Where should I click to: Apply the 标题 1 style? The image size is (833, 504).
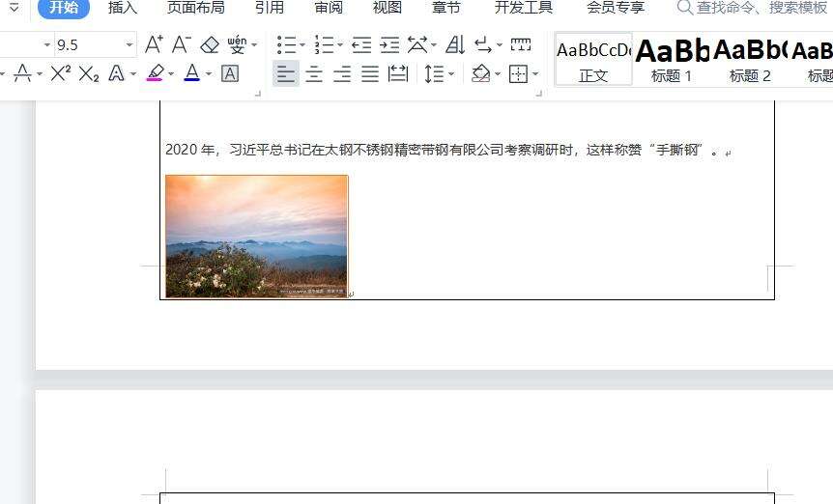coord(672,60)
